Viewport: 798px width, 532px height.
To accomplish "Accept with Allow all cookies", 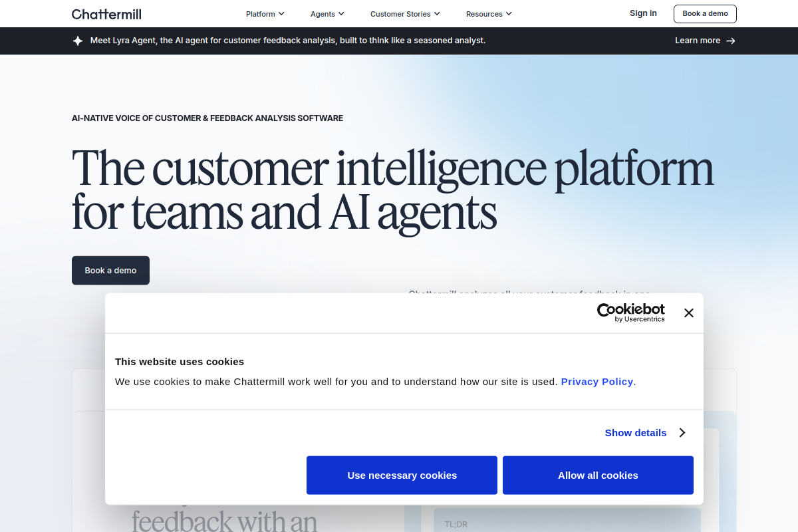I will click(x=598, y=475).
